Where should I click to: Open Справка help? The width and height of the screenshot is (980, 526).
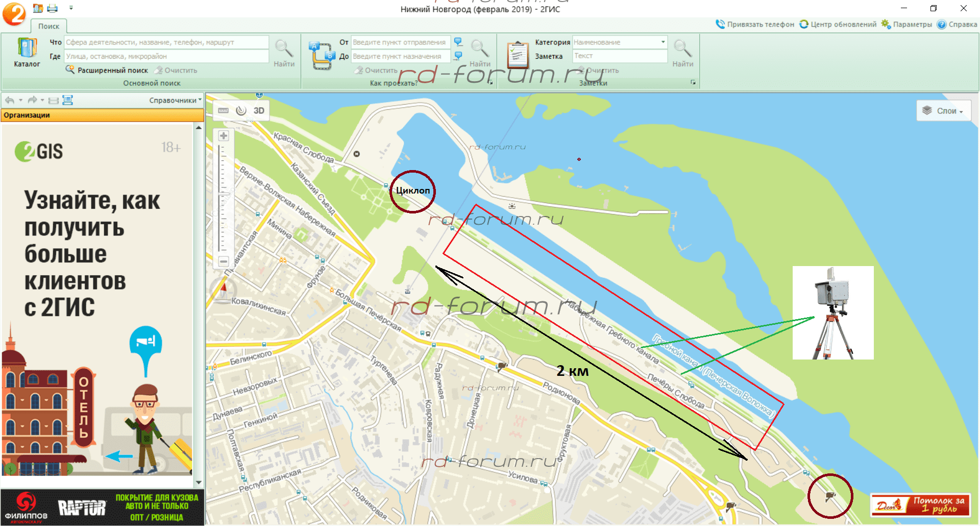957,24
